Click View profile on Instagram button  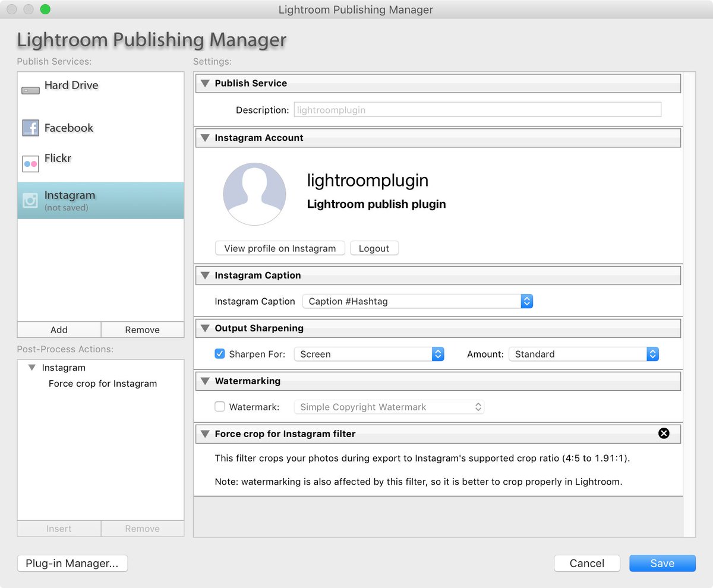[x=280, y=248]
